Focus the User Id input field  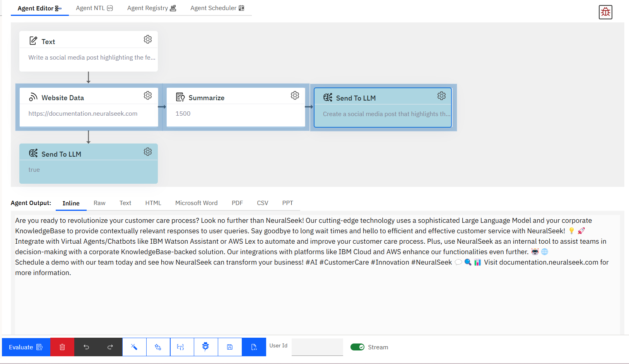click(x=317, y=347)
